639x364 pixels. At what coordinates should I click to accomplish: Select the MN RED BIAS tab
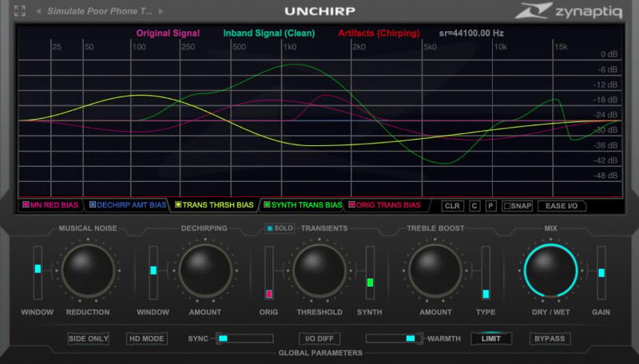pyautogui.click(x=52, y=206)
